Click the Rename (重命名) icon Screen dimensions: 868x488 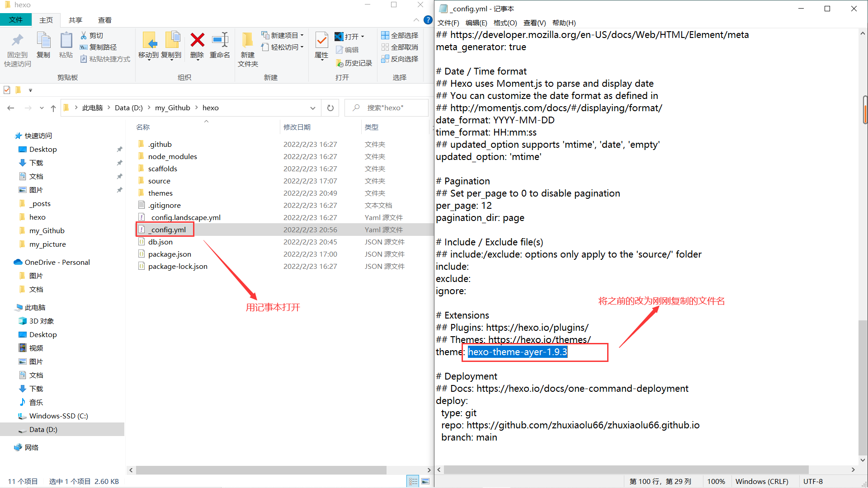click(x=220, y=41)
